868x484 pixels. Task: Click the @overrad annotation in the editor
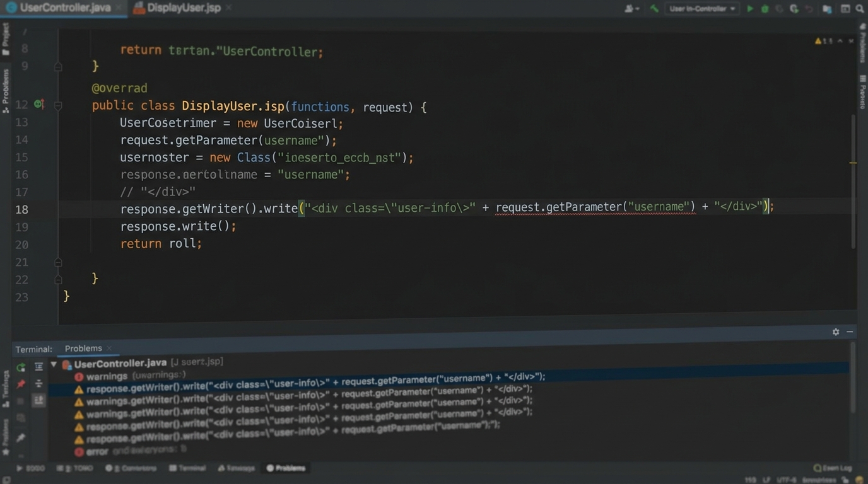tap(120, 88)
